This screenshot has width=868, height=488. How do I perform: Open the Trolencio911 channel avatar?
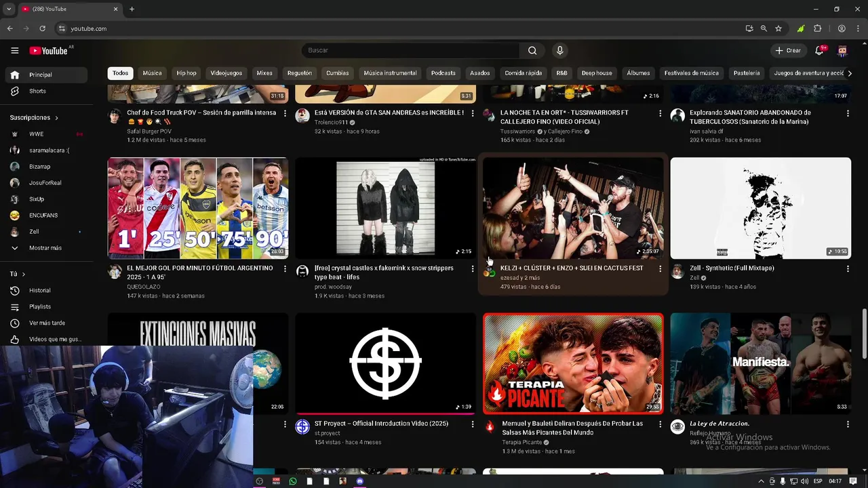302,115
